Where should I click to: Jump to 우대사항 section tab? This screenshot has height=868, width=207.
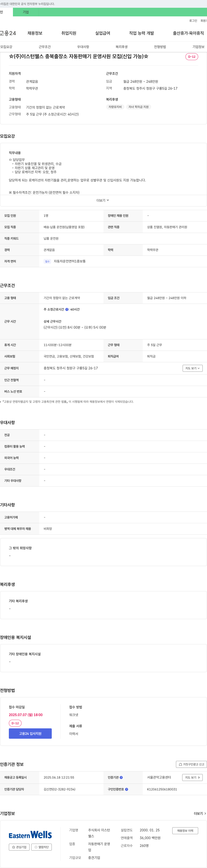tap(83, 47)
